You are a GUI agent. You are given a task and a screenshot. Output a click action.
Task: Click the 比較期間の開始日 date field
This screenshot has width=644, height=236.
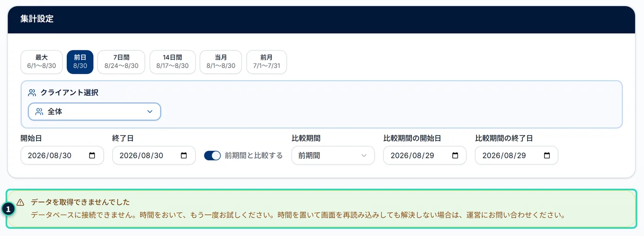click(x=425, y=155)
